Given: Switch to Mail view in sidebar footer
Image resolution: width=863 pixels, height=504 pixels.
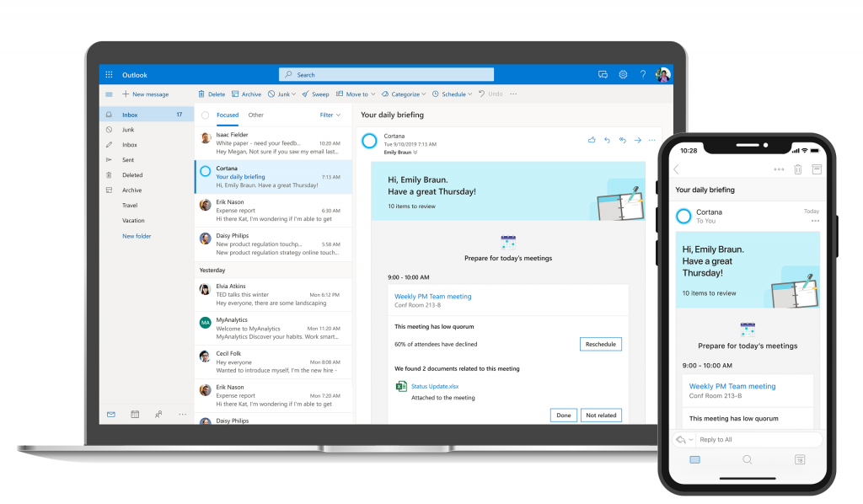Looking at the screenshot, I should [111, 415].
